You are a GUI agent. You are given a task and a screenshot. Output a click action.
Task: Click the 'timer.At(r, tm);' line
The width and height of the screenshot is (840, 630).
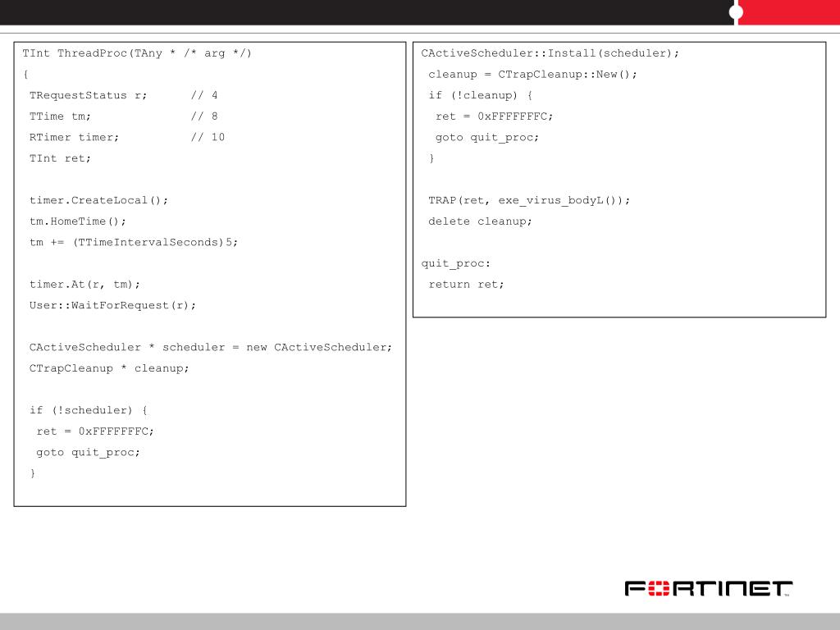click(x=84, y=285)
